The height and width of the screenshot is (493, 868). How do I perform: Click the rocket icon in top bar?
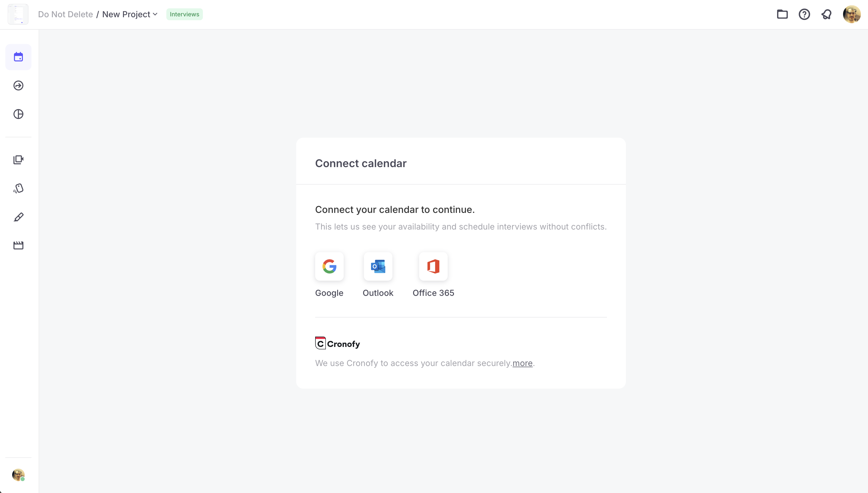point(826,14)
